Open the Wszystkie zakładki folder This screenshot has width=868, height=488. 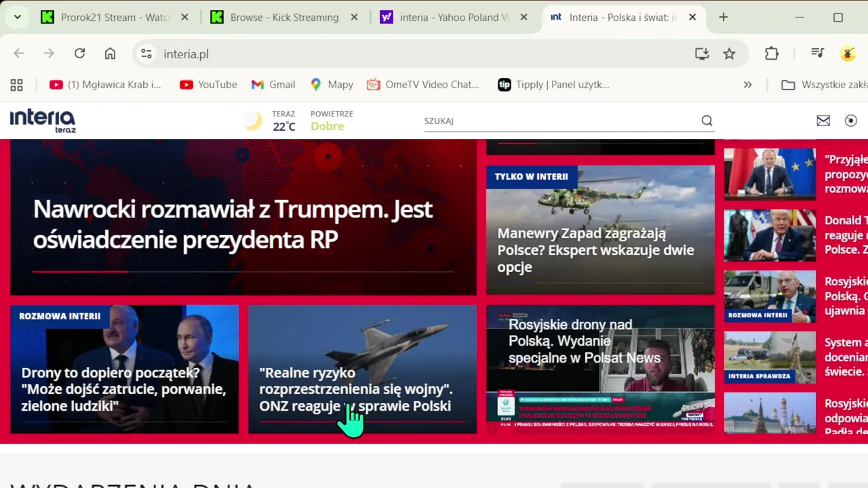click(824, 85)
